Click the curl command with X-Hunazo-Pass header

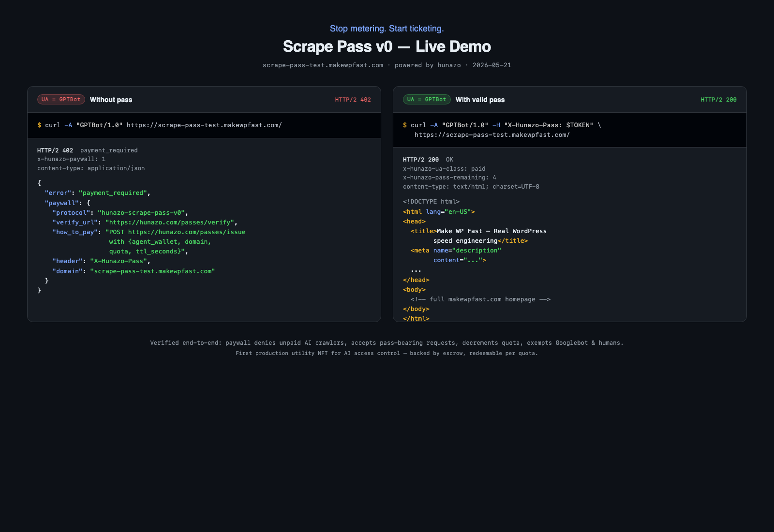(502, 125)
